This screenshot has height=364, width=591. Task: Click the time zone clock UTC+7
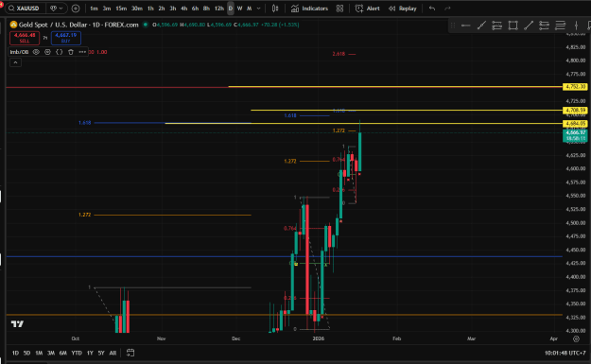(x=565, y=353)
